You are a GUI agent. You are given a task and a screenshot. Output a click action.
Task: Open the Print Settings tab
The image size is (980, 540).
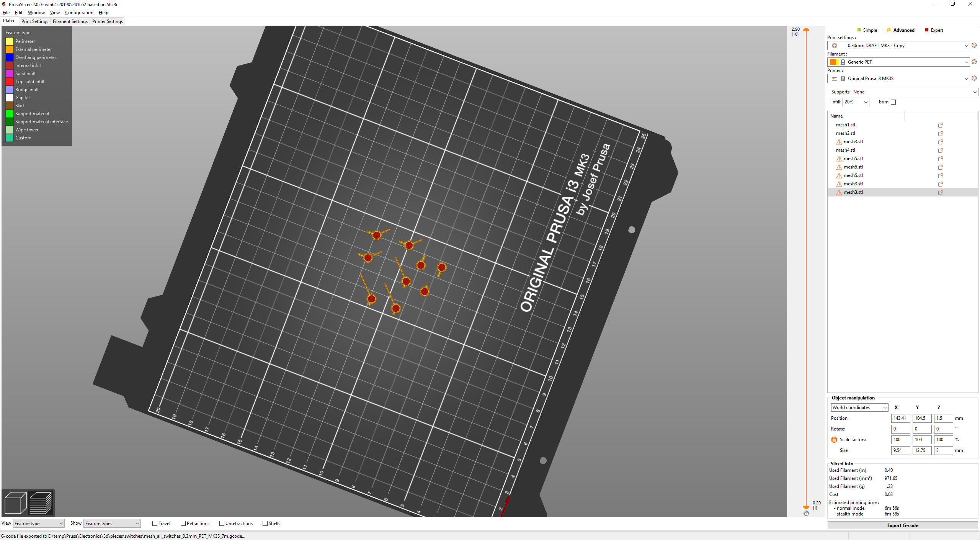[x=34, y=21]
